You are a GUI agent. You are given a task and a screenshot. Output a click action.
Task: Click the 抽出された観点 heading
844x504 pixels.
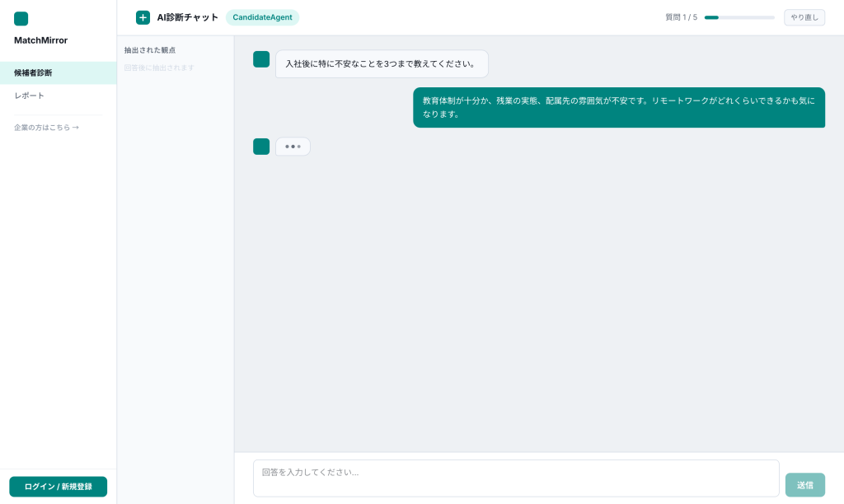[x=150, y=50]
